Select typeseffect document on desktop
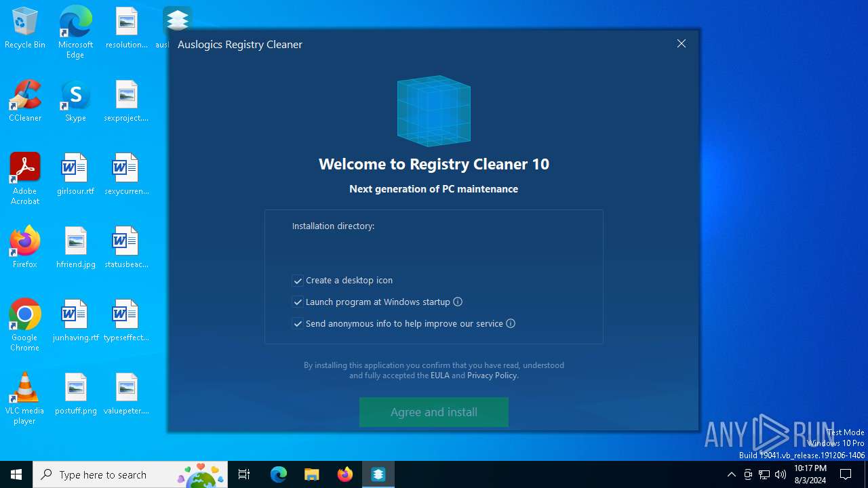The height and width of the screenshot is (488, 868). (126, 321)
